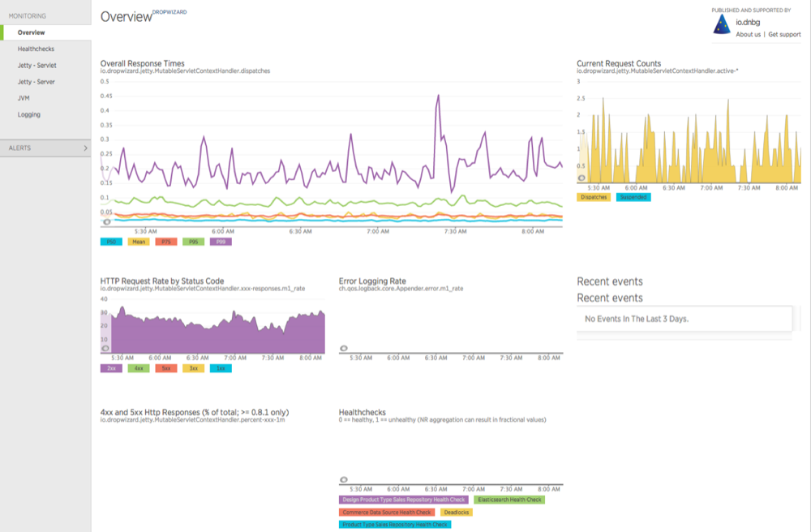
Task: Follow the About us link
Action: point(748,35)
